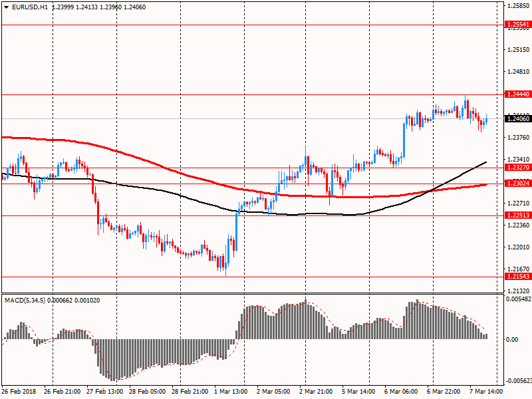This screenshot has width=532, height=399.
Task: Click the EURUSD,H1 chart title text
Action: coord(29,7)
